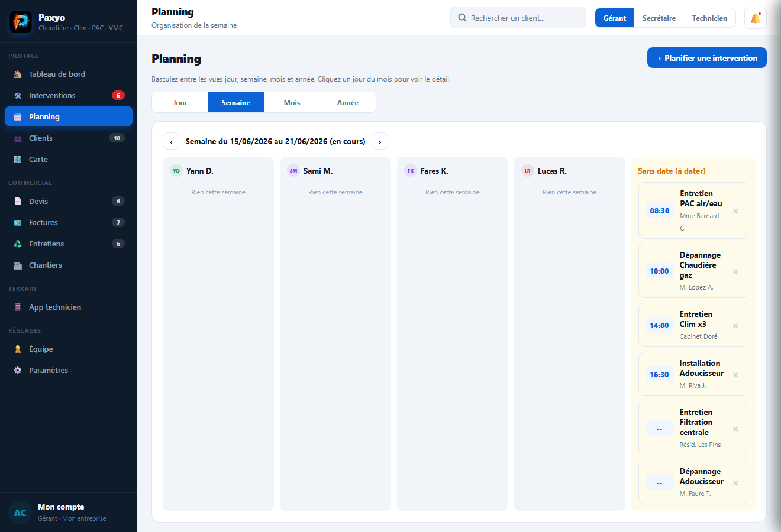The width and height of the screenshot is (781, 532).
Task: Click client name M. Lopez A.
Action: [x=696, y=287]
